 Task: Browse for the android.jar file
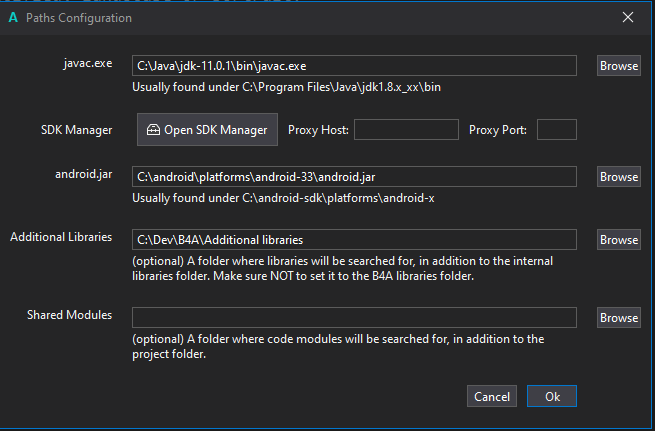[x=618, y=177]
